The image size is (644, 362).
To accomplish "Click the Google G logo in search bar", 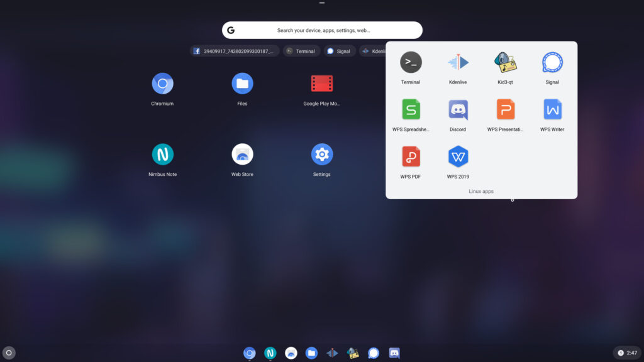I will click(231, 30).
